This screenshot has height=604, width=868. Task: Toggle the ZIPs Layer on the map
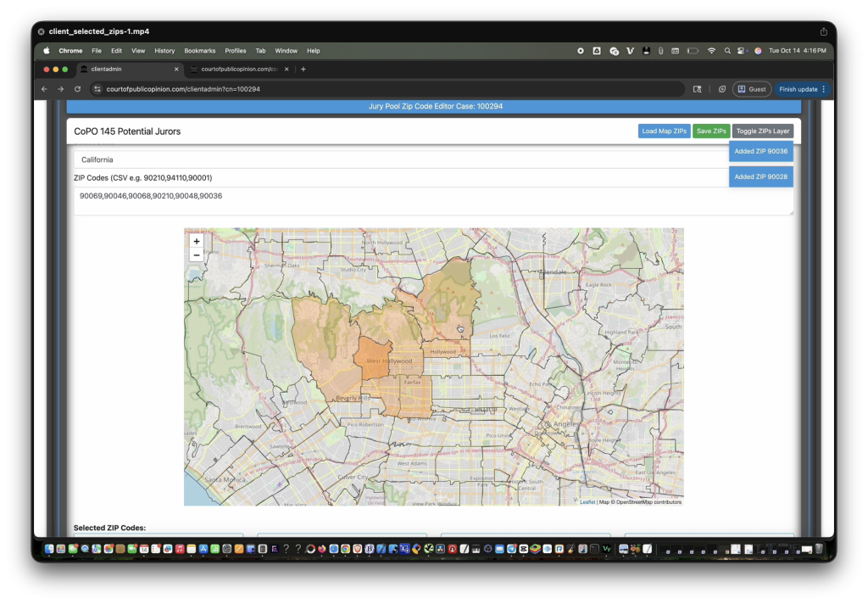pyautogui.click(x=762, y=131)
